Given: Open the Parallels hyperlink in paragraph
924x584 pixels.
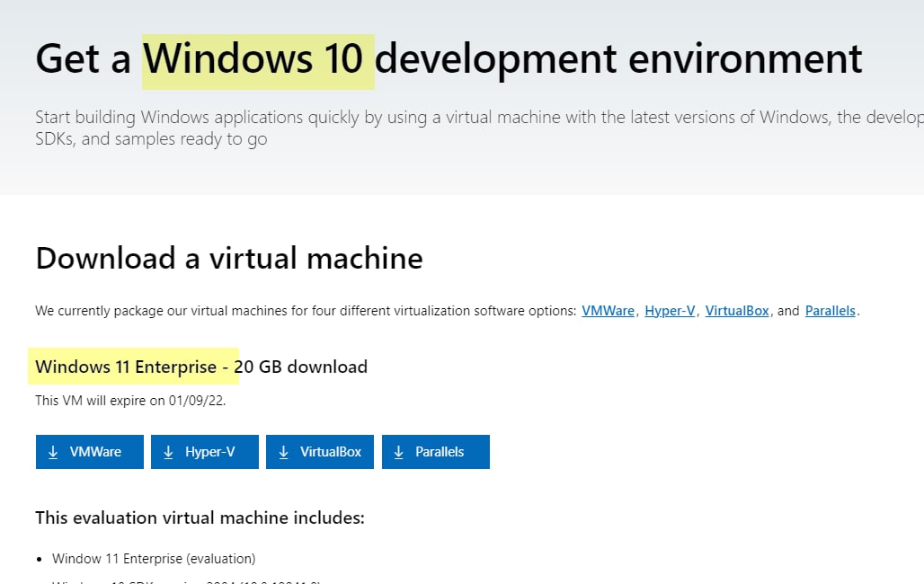Looking at the screenshot, I should (830, 311).
